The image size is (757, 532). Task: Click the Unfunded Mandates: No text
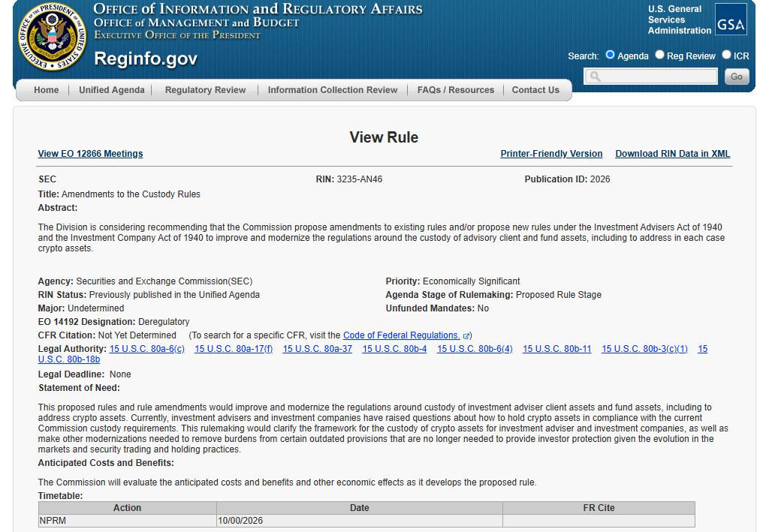[437, 308]
